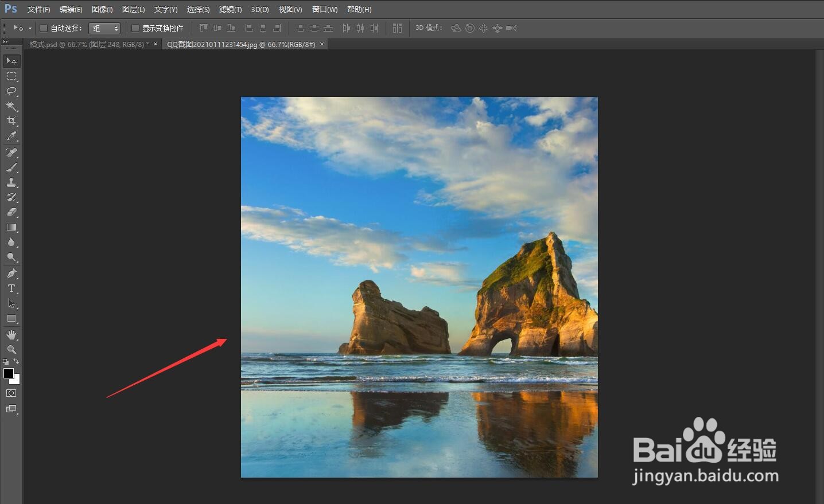Reset to default foreground/background colors
The image size is (824, 504).
point(6,362)
